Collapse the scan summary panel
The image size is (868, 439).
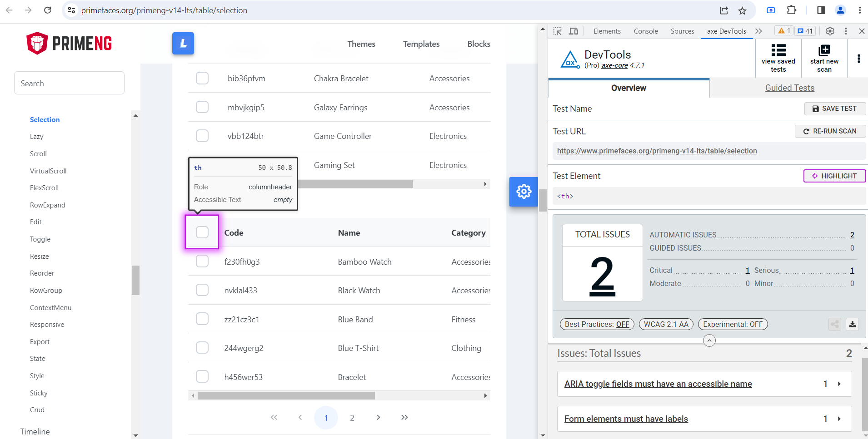click(708, 340)
